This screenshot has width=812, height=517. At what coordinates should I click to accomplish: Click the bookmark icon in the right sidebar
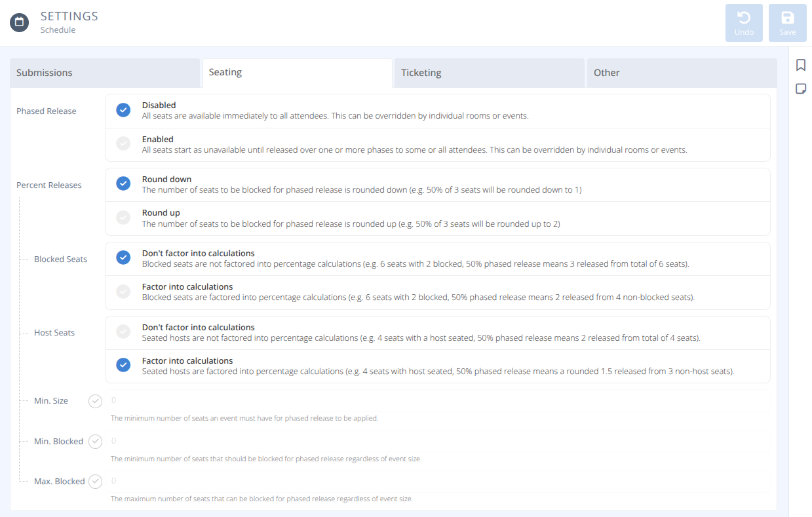coord(800,65)
